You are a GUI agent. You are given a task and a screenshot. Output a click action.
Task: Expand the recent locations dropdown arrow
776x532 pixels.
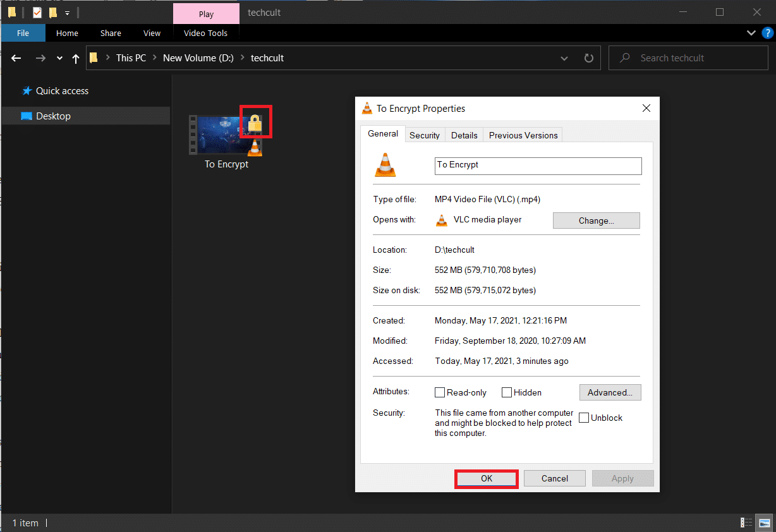click(x=59, y=58)
